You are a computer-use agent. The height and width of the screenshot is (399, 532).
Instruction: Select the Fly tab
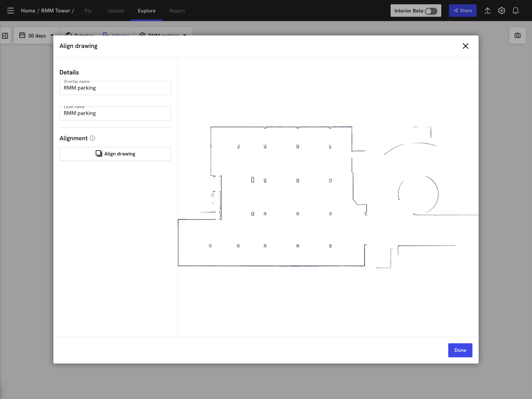88,11
